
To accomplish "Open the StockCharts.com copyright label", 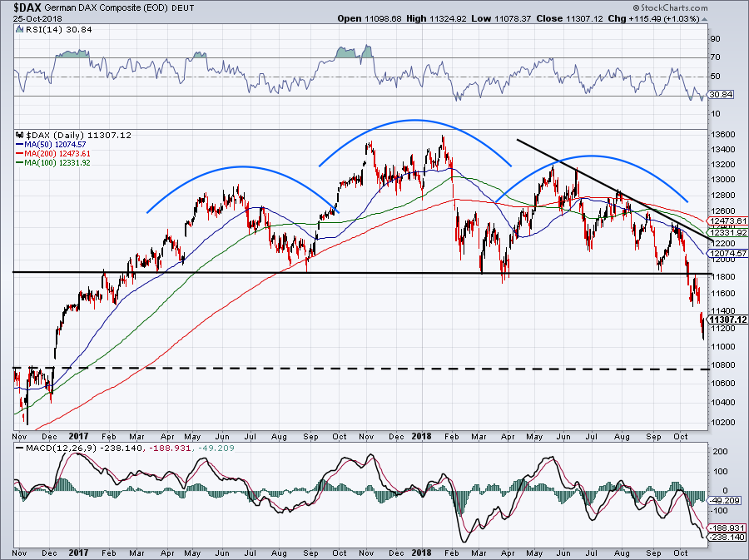I will [670, 7].
